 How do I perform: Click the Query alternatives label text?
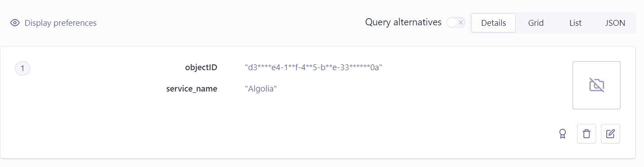(403, 22)
